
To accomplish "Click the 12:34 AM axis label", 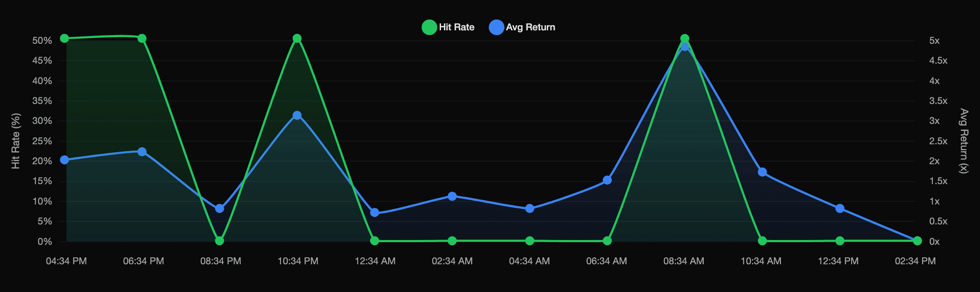I will pos(375,261).
